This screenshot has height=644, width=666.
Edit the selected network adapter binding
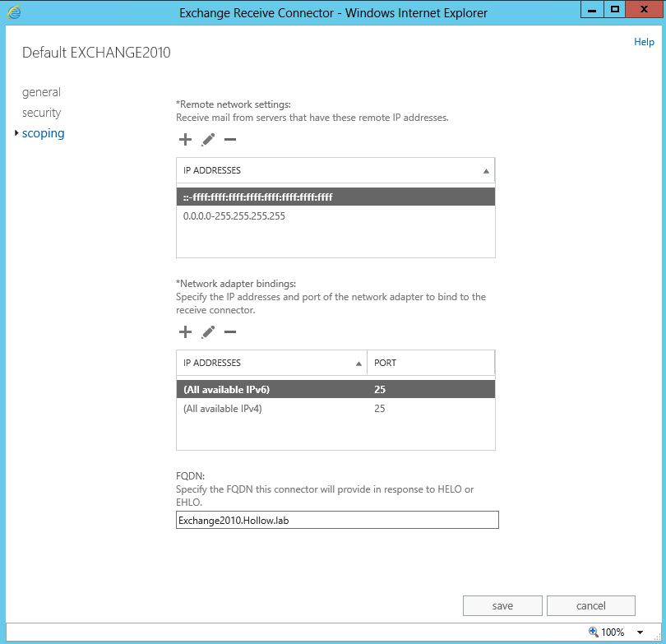click(208, 332)
